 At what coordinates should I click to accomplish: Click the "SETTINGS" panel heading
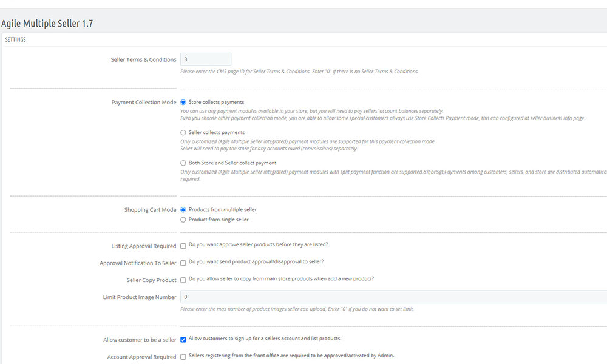pyautogui.click(x=16, y=39)
